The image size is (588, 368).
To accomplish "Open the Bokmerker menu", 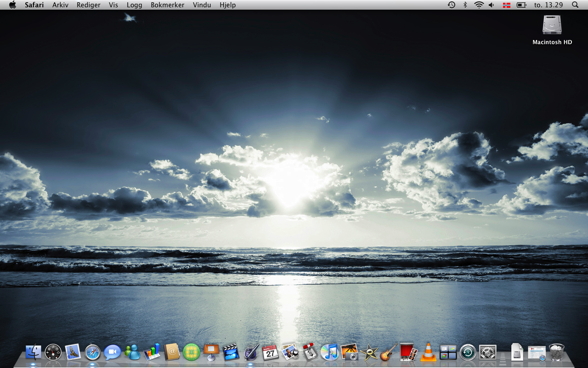I will [x=168, y=5].
